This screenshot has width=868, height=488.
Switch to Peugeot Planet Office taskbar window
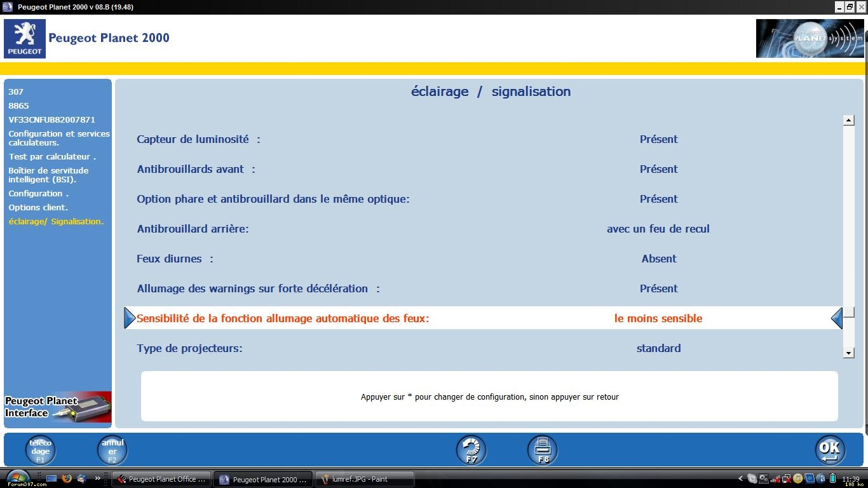point(161,479)
